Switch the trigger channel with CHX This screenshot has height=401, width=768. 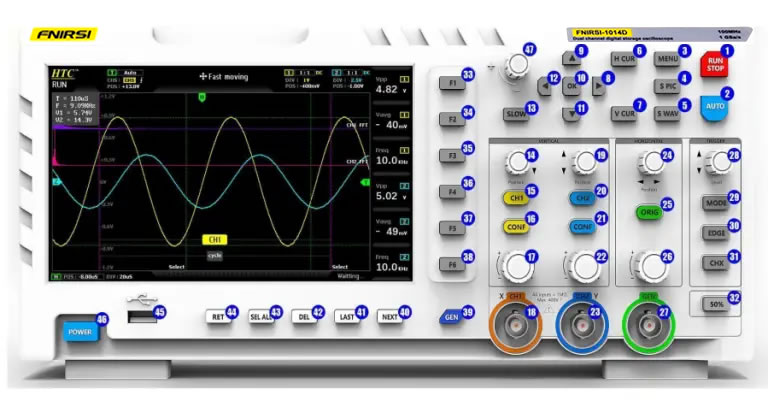click(x=716, y=263)
